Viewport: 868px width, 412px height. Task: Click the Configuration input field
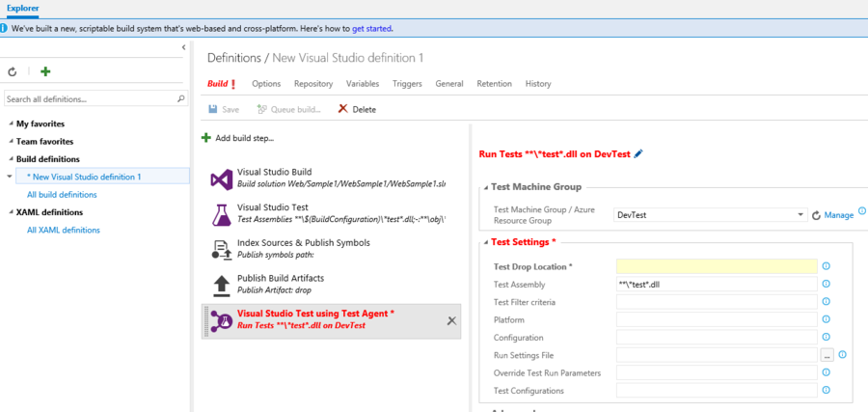point(717,338)
